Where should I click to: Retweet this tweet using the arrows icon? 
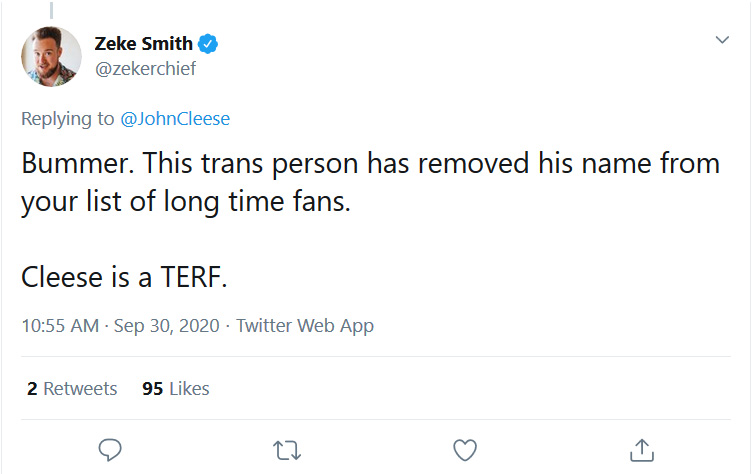point(287,450)
